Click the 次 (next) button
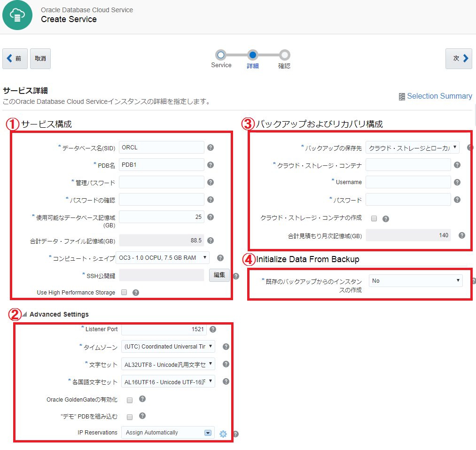 (x=459, y=59)
